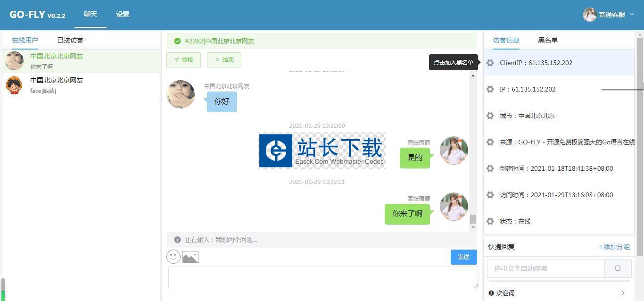Open visitor with message face[嘻嘻]
This screenshot has width=644, height=301.
[x=81, y=85]
